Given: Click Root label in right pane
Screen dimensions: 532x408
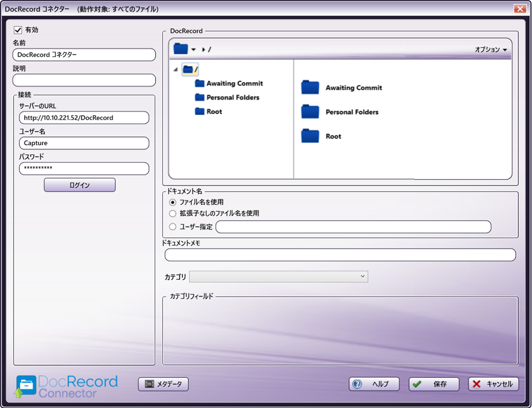Looking at the screenshot, I should point(333,136).
